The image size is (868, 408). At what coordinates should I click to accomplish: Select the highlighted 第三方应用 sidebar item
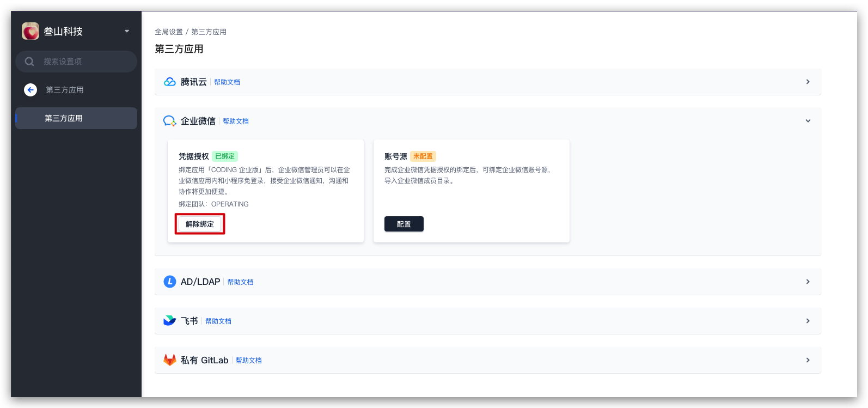click(x=76, y=118)
